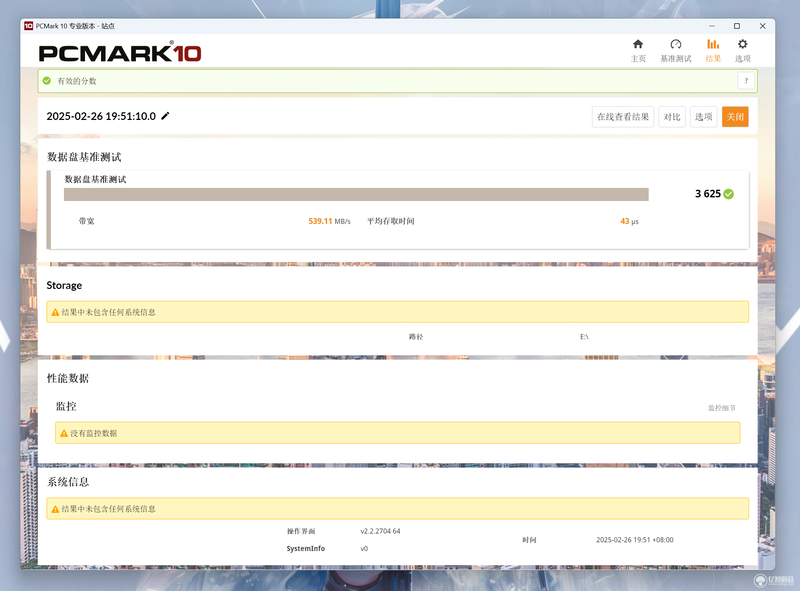Click the SystemInfo label

coord(306,549)
